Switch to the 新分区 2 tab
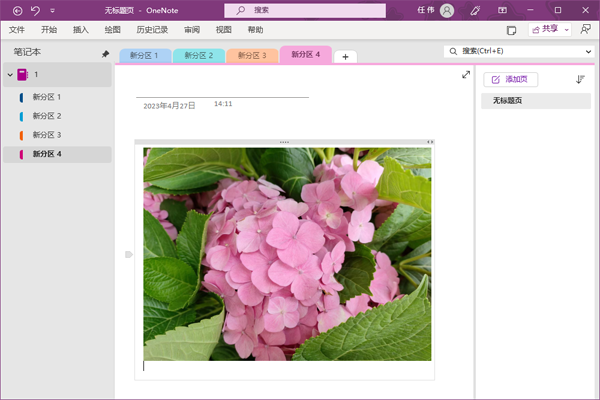The height and width of the screenshot is (400, 600). point(198,56)
